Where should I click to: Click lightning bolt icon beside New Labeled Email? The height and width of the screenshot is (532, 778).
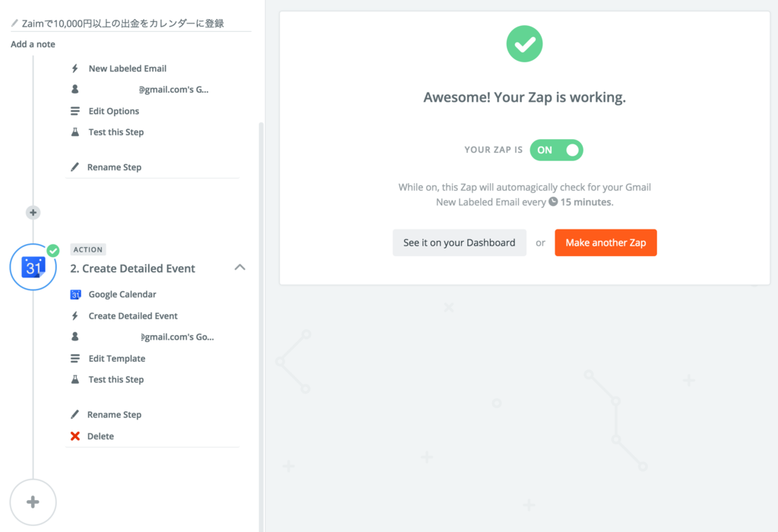(75, 68)
